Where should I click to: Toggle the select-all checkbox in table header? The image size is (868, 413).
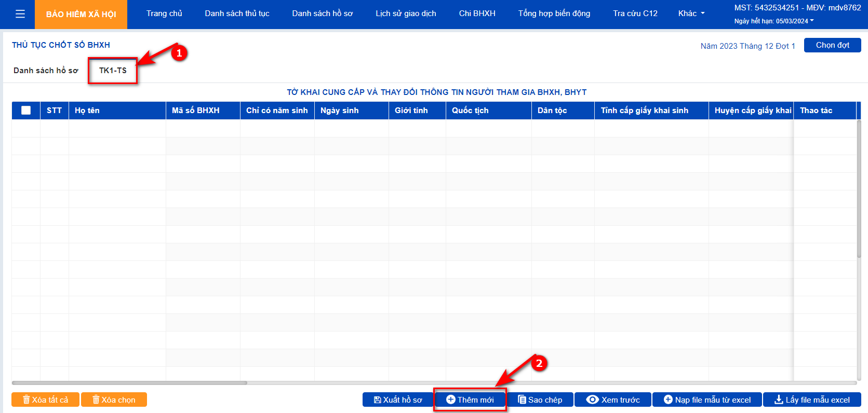(26, 110)
